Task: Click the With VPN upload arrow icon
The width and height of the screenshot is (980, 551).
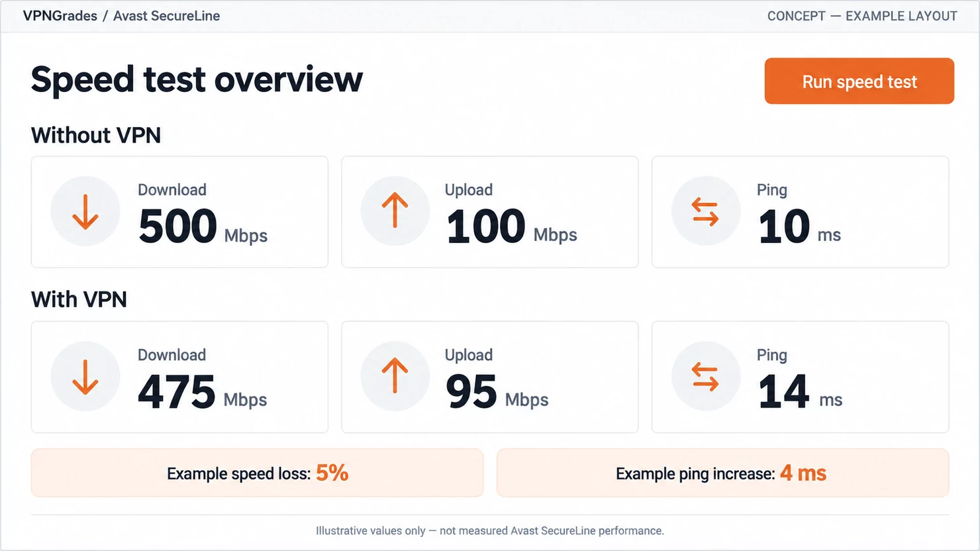Action: click(x=395, y=376)
